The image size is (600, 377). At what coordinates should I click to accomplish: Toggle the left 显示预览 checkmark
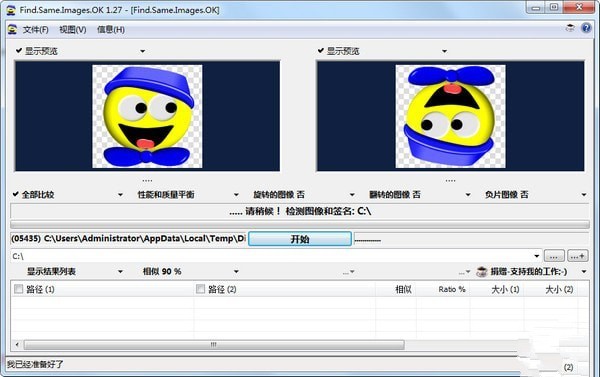click(19, 51)
